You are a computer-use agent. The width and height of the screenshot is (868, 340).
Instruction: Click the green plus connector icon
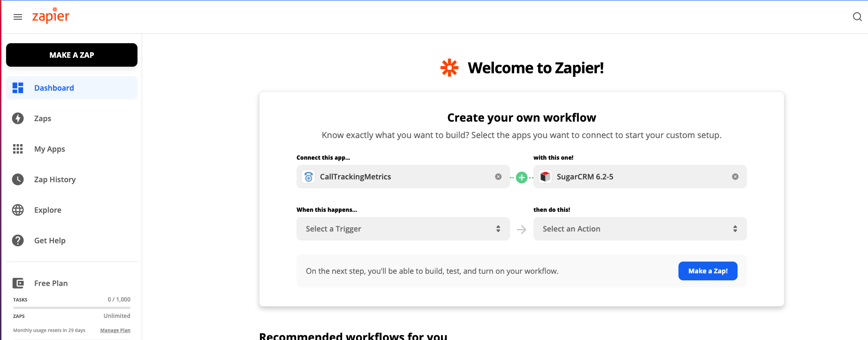pos(522,178)
